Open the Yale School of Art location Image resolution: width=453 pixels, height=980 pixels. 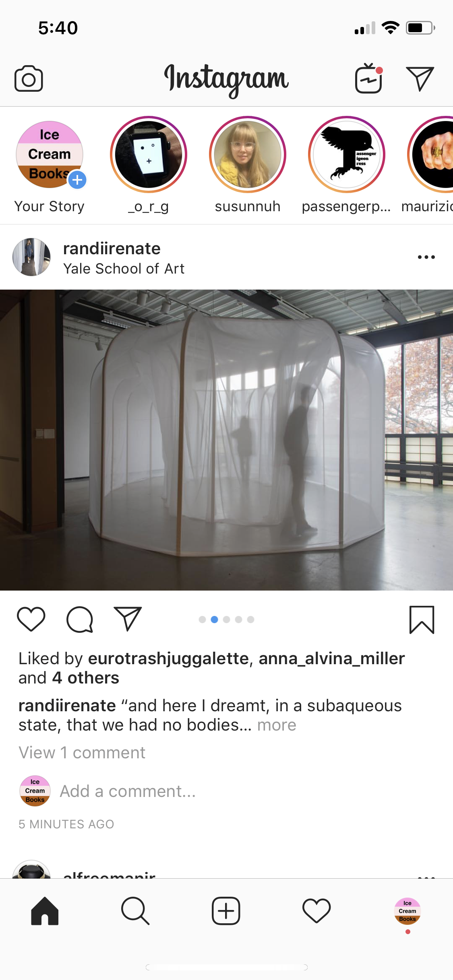(124, 268)
